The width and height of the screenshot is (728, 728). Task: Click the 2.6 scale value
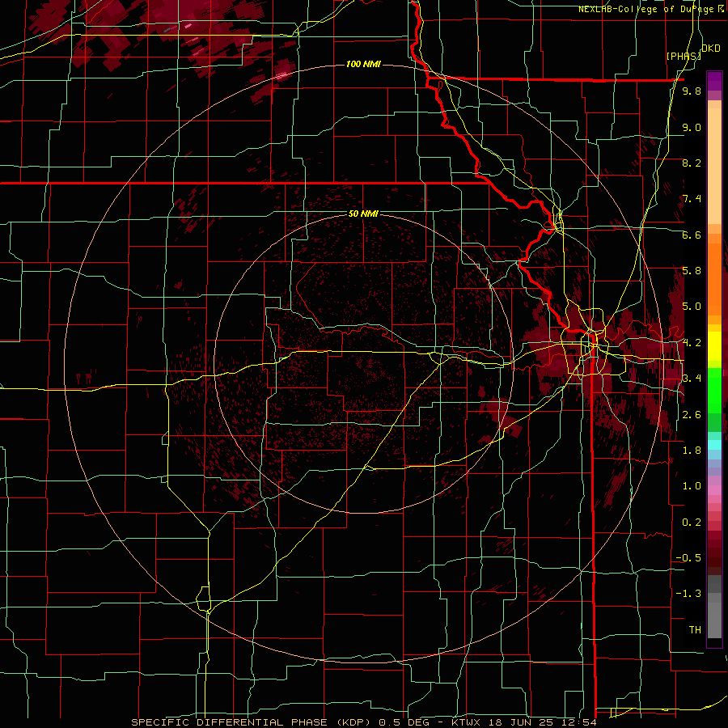692,415
